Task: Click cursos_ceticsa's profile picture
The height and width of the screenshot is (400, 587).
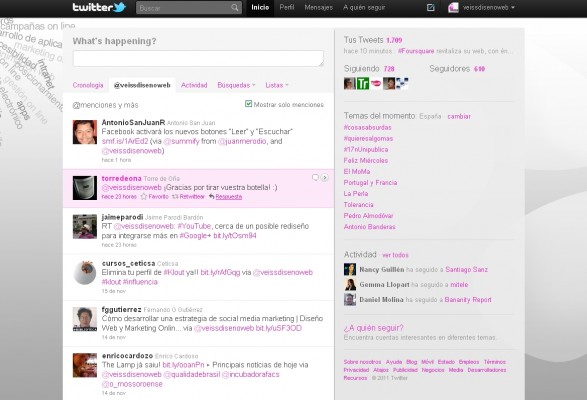Action: click(85, 273)
